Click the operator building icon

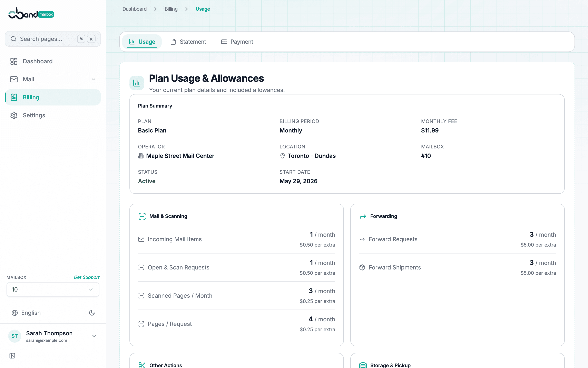tap(141, 156)
